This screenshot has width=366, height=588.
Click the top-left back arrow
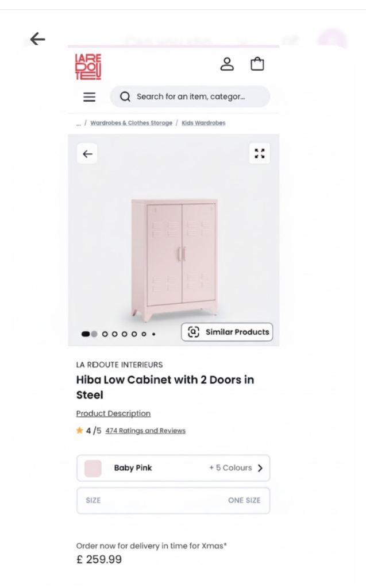point(37,38)
